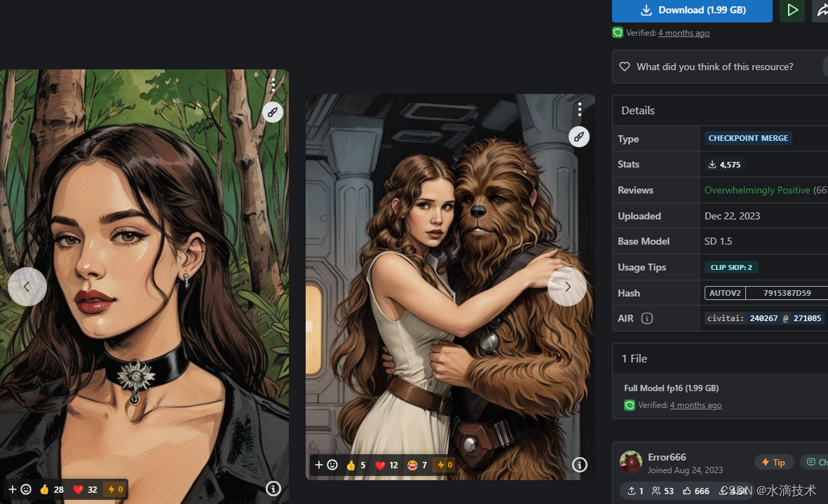This screenshot has height=504, width=828.
Task: Click the Tip button for creator
Action: point(773,463)
